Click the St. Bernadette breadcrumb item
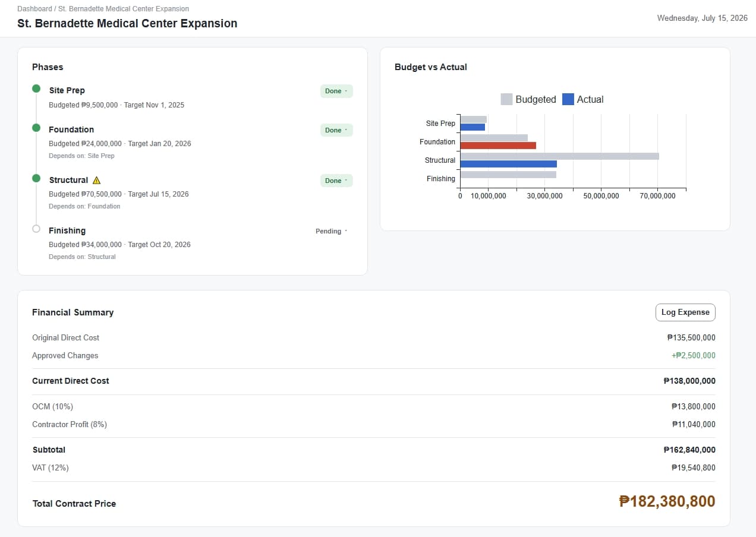Screen dimensions: 756x537 124,9
